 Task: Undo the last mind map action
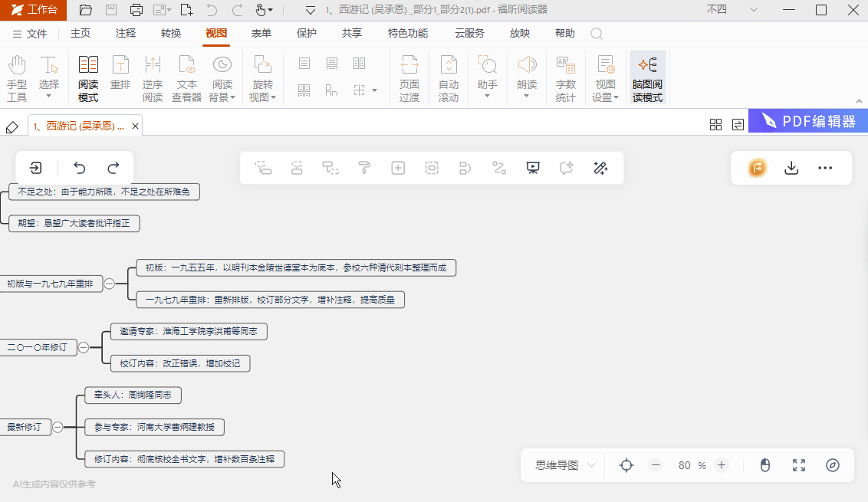78,168
